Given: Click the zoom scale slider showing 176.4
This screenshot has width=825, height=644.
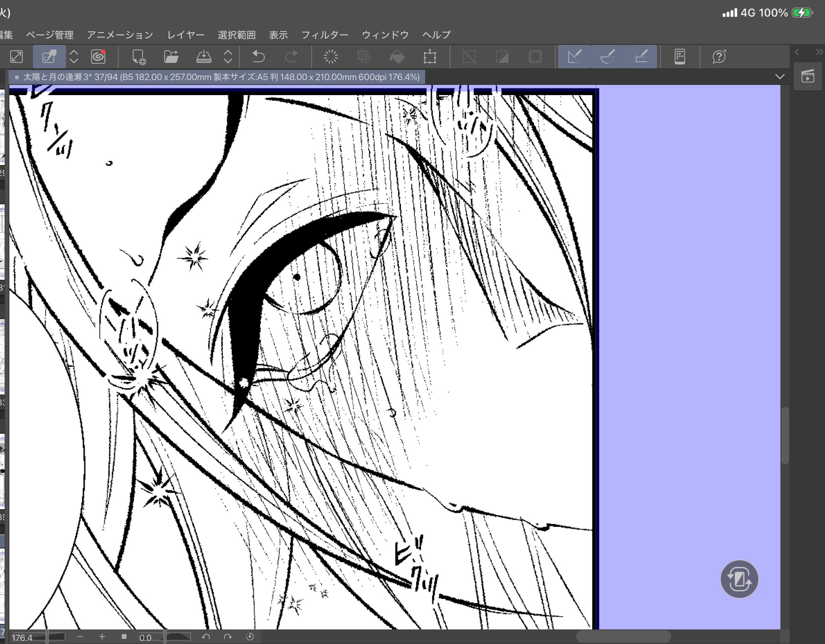Looking at the screenshot, I should (x=38, y=637).
